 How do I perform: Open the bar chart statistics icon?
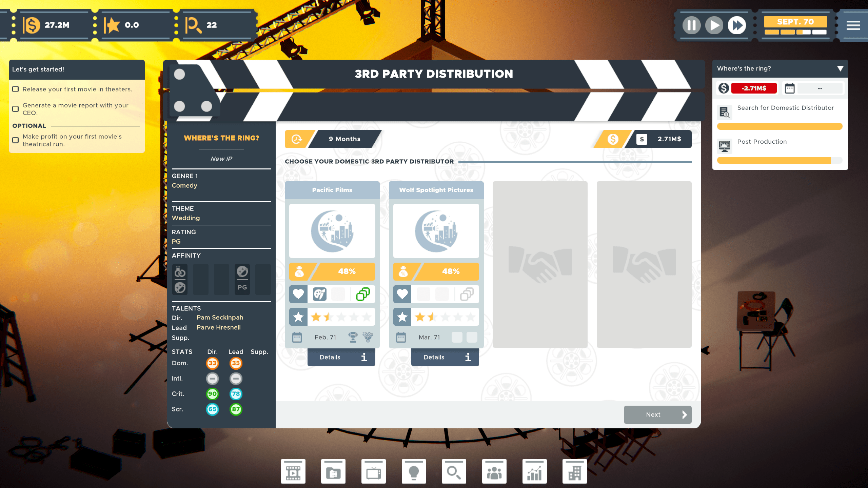[x=534, y=471]
